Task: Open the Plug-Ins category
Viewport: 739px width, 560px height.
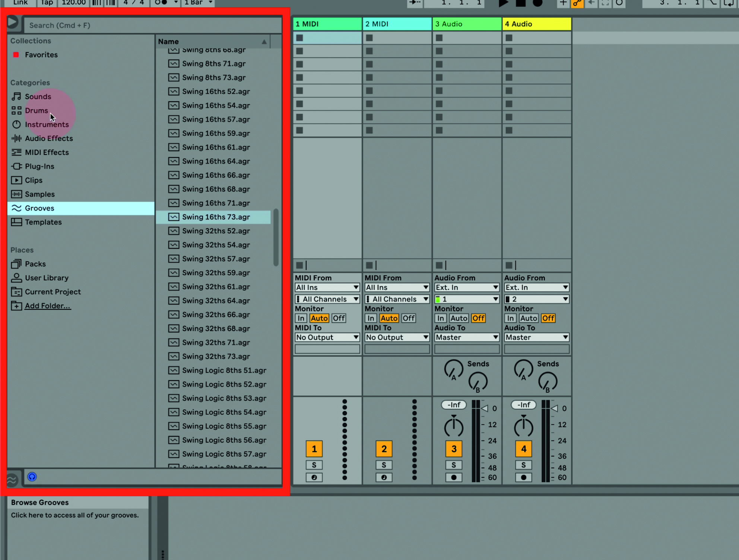Action: tap(39, 166)
